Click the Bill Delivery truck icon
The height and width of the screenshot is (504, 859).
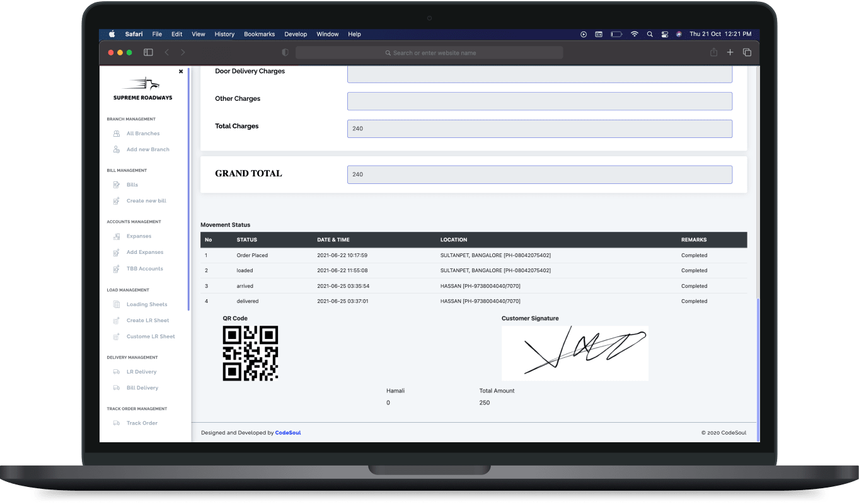click(x=117, y=388)
